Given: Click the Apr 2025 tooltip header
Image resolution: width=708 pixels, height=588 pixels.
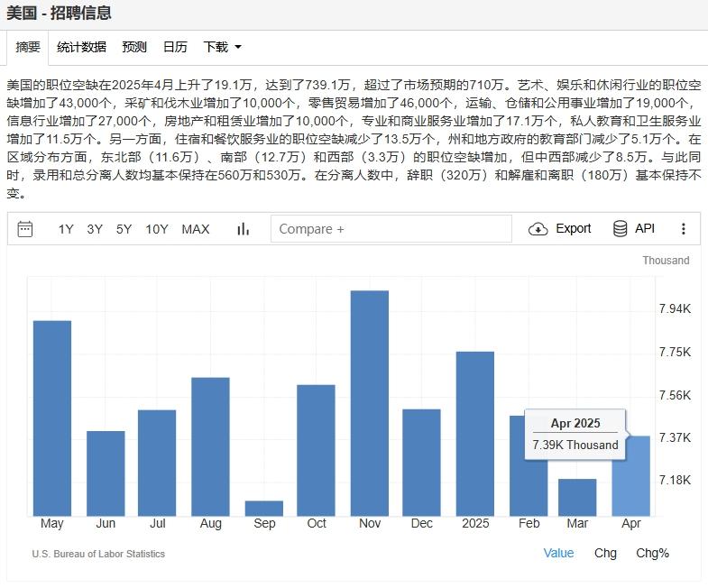Looking at the screenshot, I should point(575,423).
